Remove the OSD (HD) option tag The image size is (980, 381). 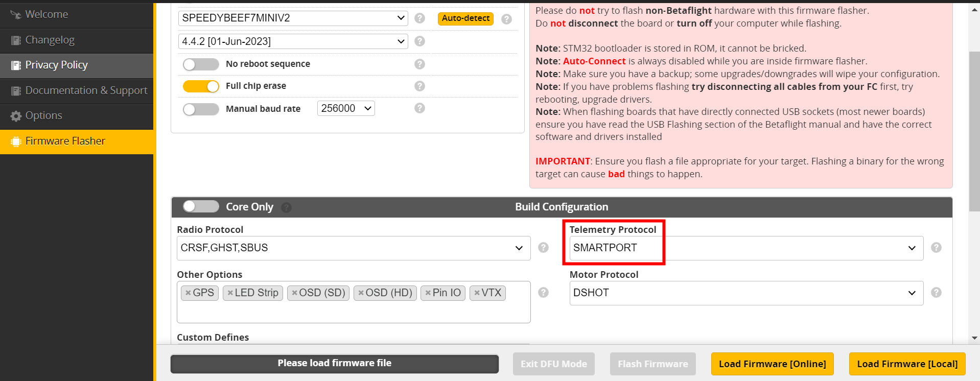361,293
